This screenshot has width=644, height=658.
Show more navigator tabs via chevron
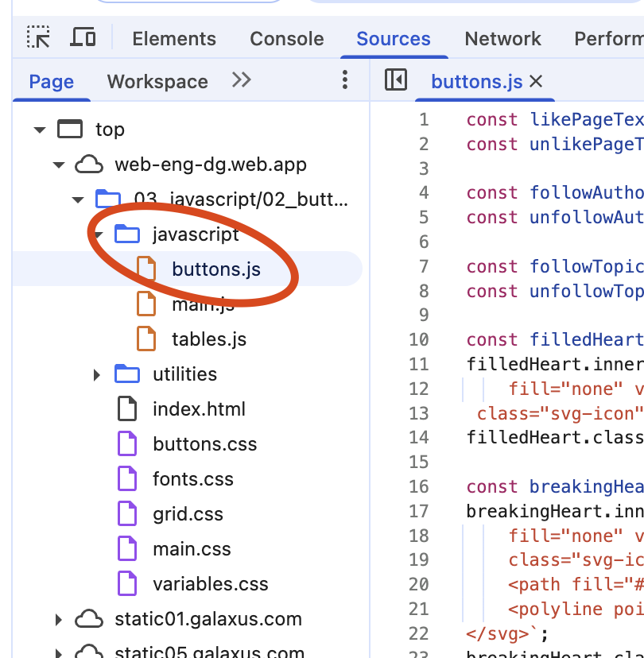click(241, 80)
